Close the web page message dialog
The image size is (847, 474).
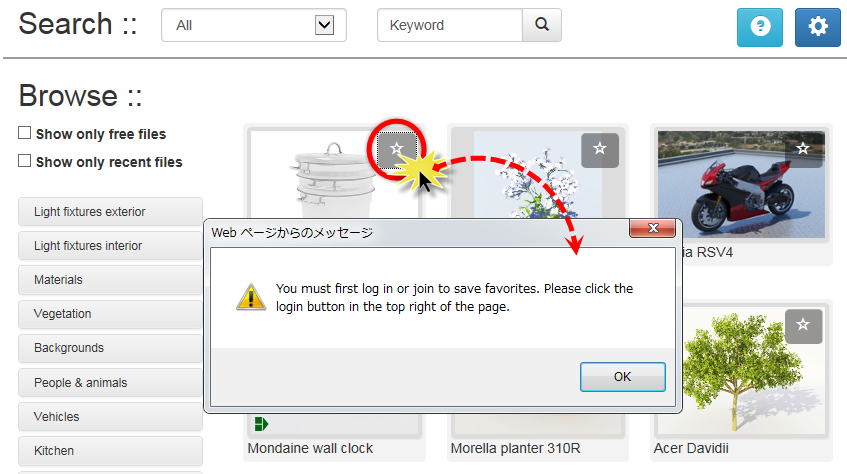coord(653,228)
